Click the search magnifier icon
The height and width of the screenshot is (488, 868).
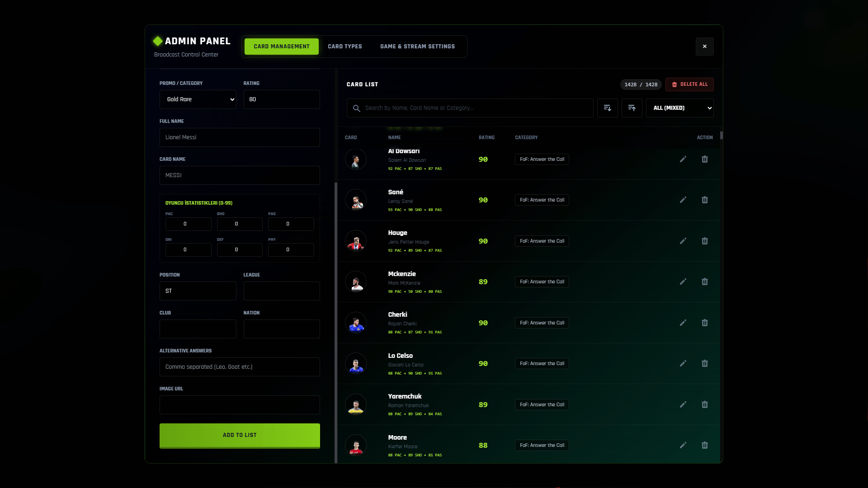(x=356, y=108)
